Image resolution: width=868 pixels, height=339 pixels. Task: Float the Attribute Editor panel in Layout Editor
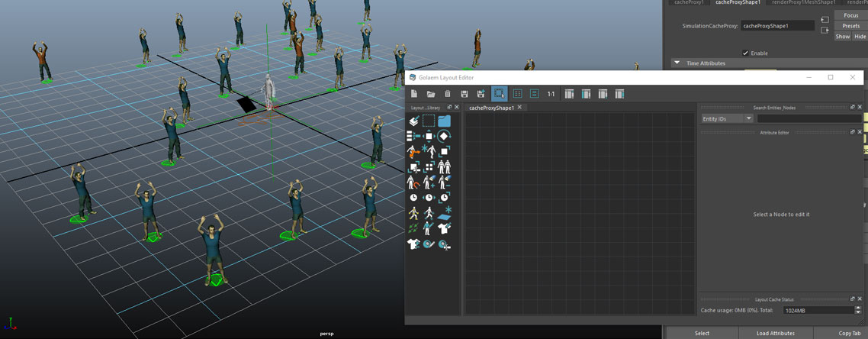click(853, 132)
